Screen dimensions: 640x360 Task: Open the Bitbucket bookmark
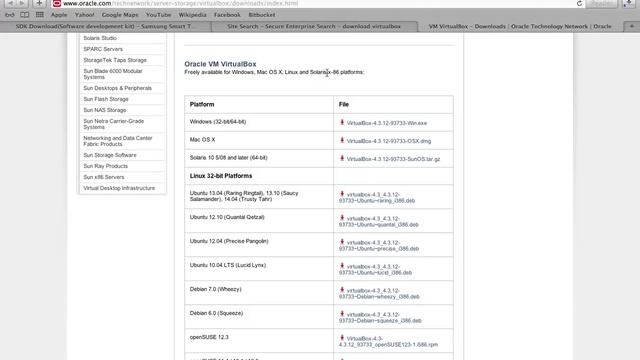[x=262, y=15]
